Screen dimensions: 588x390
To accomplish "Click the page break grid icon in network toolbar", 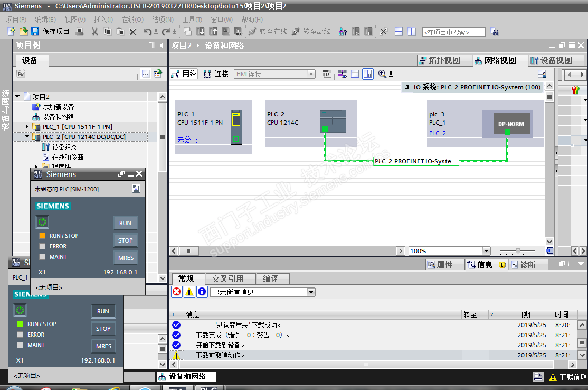I will [x=355, y=73].
